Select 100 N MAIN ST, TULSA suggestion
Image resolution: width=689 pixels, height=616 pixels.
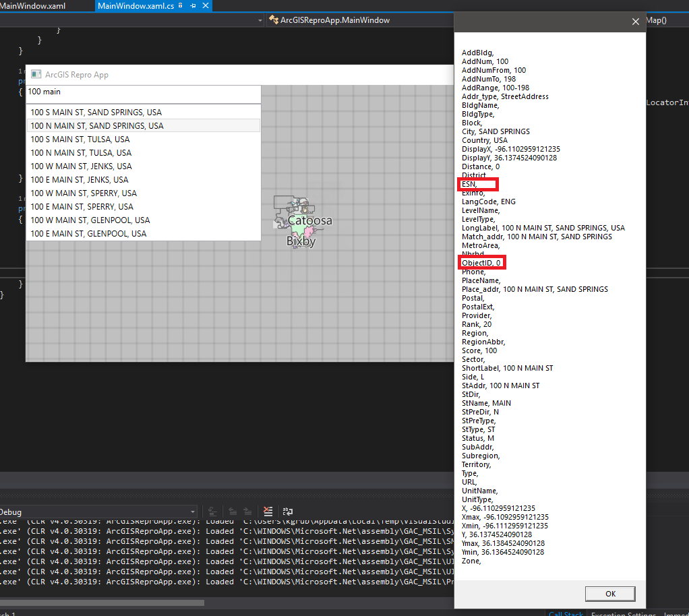pos(144,153)
